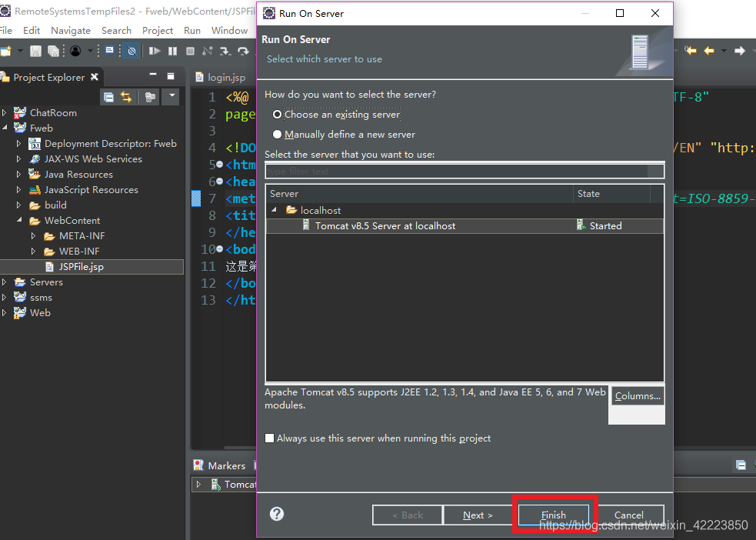756x540 pixels.
Task: Click the Suspend (pause) debug icon
Action: [x=172, y=51]
